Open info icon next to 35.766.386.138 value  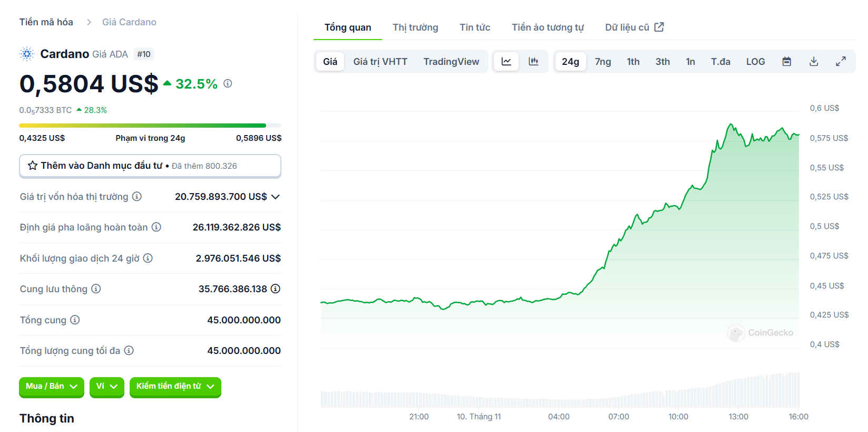[x=276, y=289]
